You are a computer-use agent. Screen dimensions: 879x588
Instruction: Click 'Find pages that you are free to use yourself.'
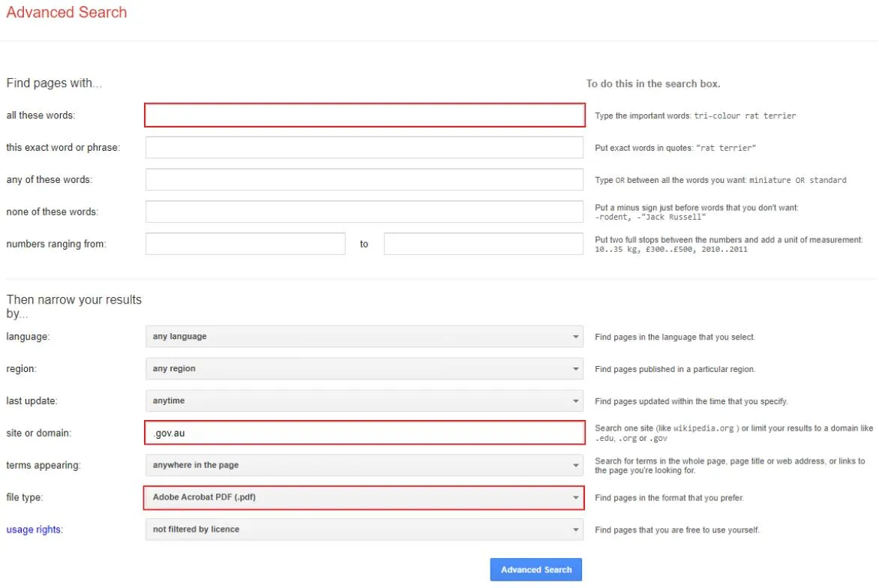tap(677, 529)
